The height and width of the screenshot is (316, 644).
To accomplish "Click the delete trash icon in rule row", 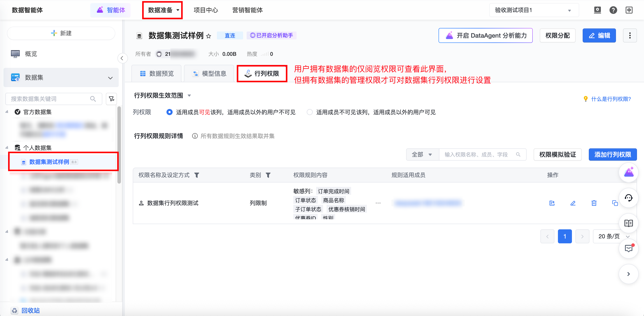I will 594,203.
